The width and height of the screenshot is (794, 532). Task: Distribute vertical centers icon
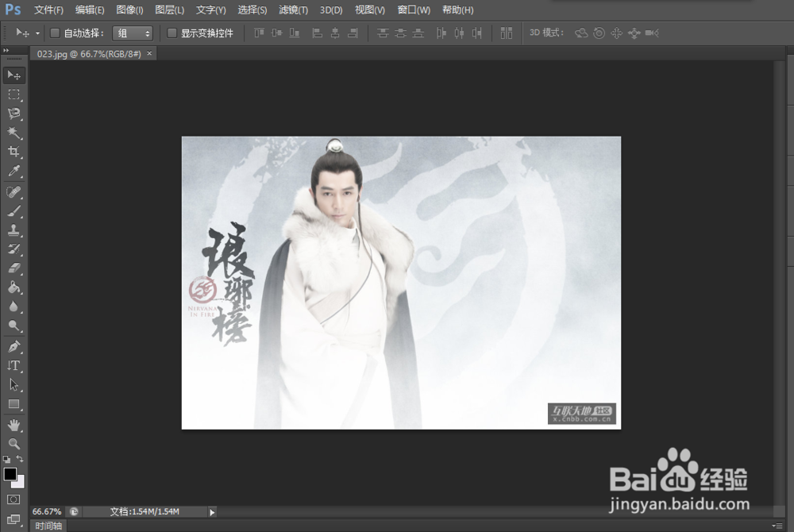click(x=400, y=33)
